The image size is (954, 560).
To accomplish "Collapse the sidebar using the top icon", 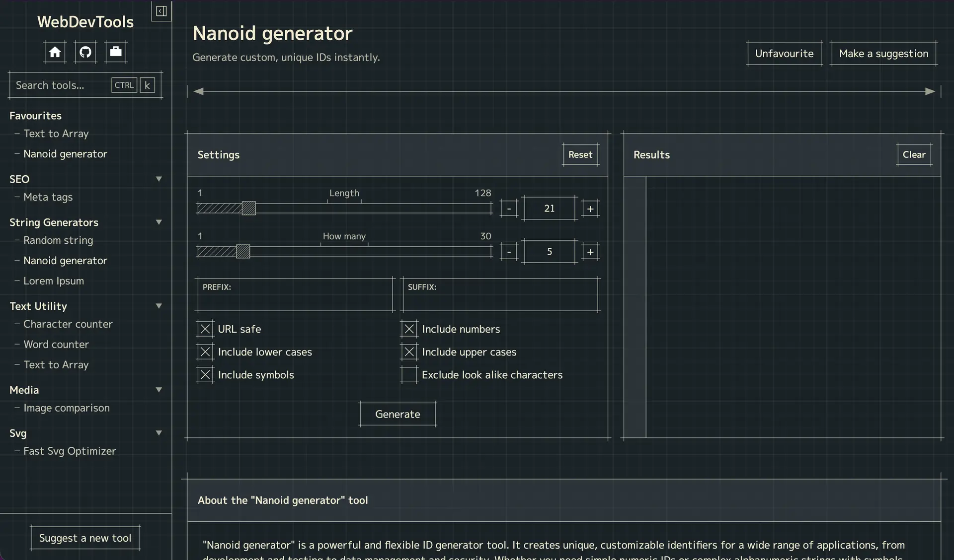I will point(160,11).
